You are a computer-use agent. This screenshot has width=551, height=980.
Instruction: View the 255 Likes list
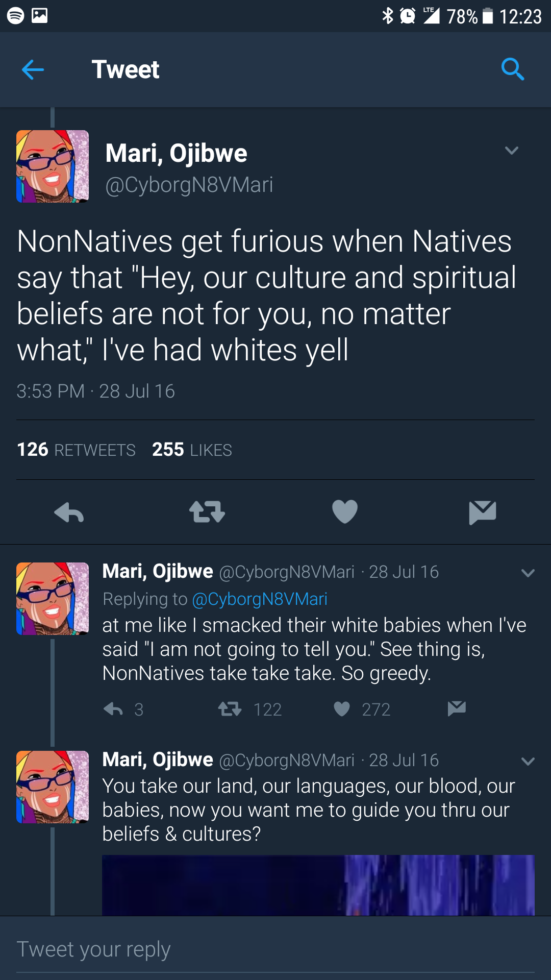[192, 450]
